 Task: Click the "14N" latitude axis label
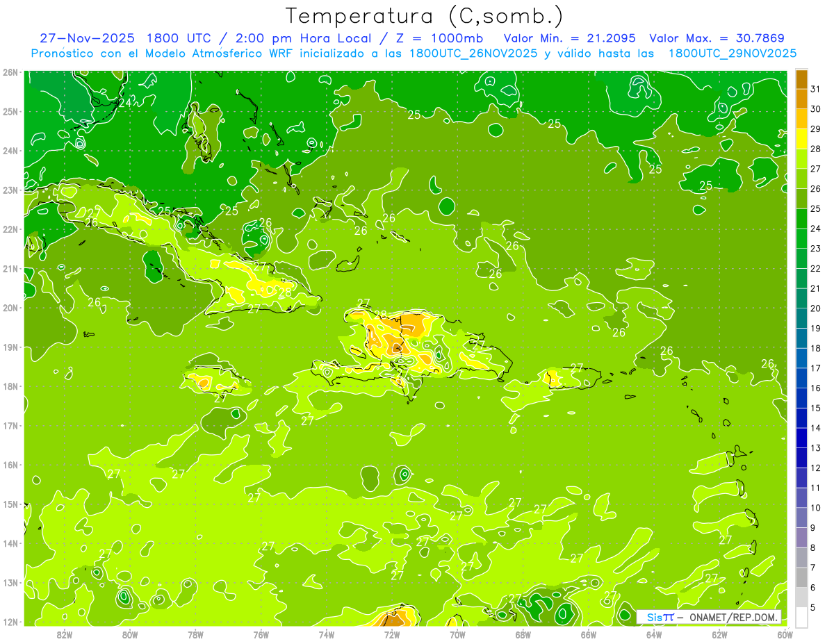(10, 543)
